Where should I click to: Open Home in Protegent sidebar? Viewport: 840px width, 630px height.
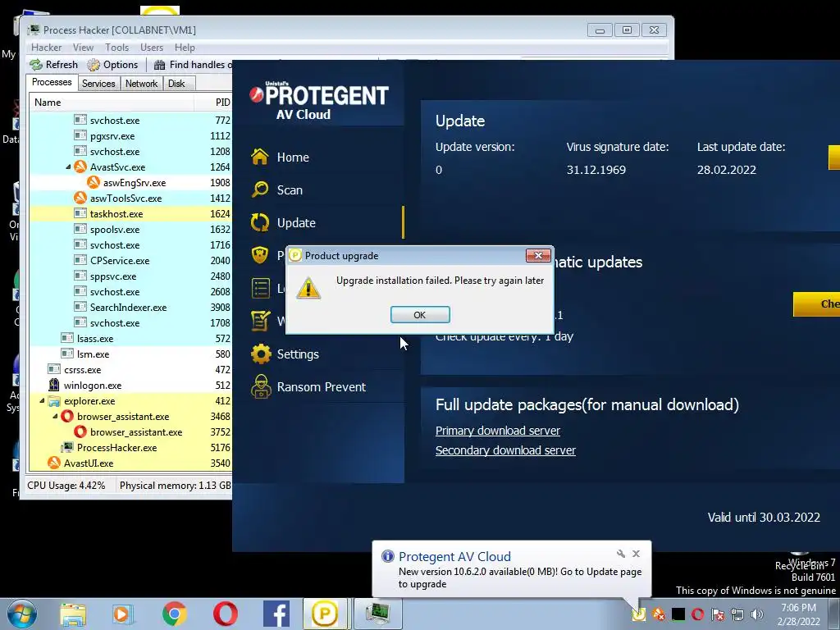293,157
